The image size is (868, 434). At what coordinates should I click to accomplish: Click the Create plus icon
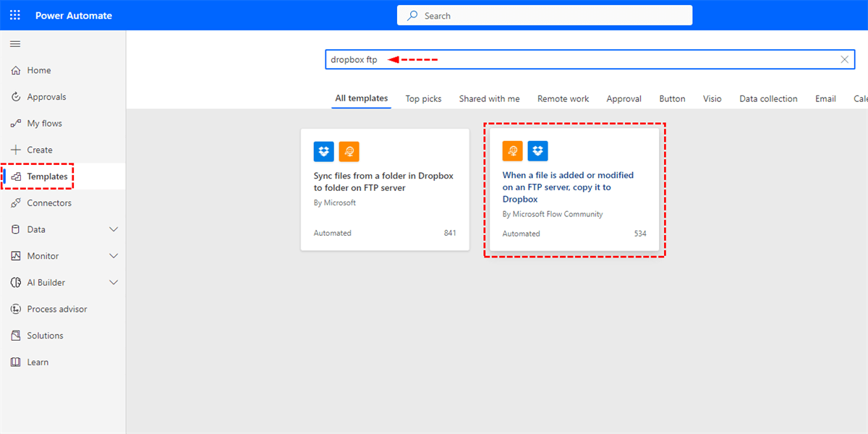coord(16,150)
